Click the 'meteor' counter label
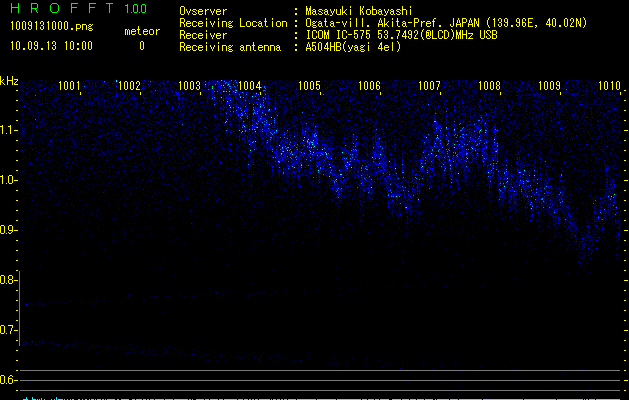629x400 pixels. pyautogui.click(x=142, y=31)
